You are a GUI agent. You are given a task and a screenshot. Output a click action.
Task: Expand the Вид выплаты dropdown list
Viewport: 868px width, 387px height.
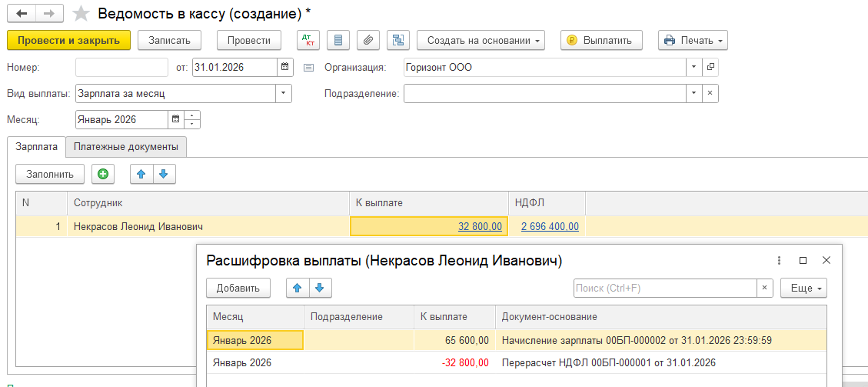(284, 94)
